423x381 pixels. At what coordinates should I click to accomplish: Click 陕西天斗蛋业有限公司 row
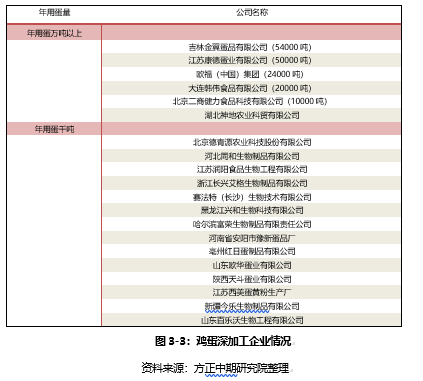[x=251, y=279]
